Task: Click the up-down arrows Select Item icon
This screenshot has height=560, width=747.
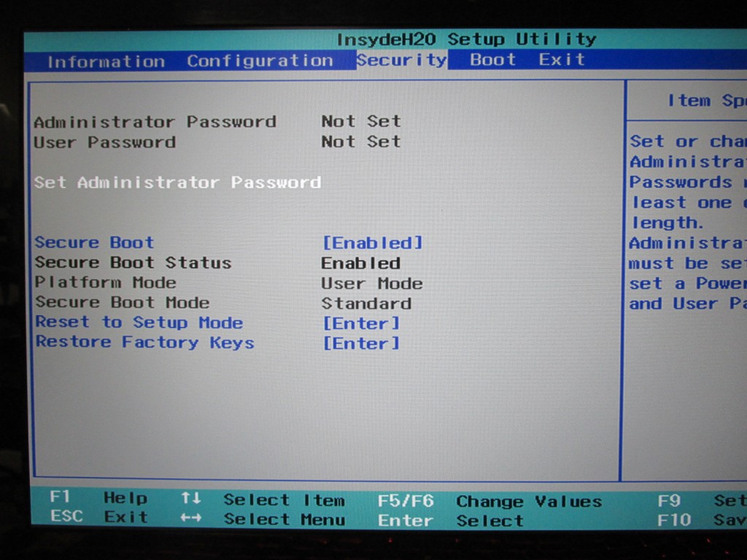Action: (191, 499)
